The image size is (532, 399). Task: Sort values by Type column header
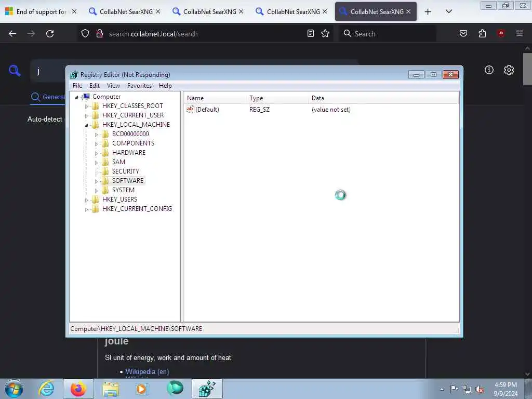pos(278,98)
